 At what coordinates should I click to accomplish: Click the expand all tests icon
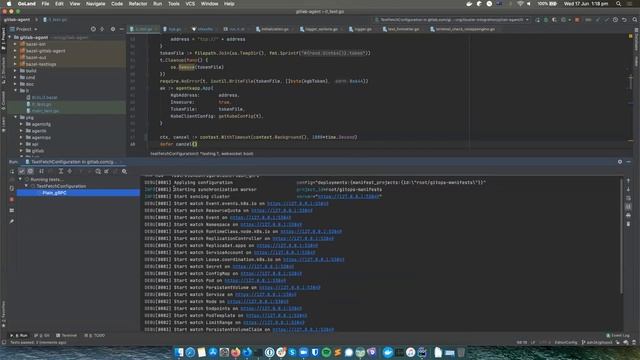pos(61,171)
